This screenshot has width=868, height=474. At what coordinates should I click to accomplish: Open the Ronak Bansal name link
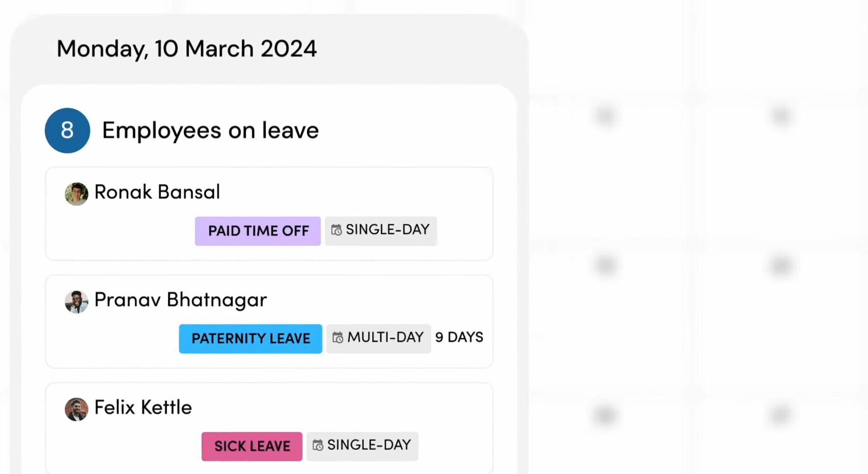tap(157, 192)
